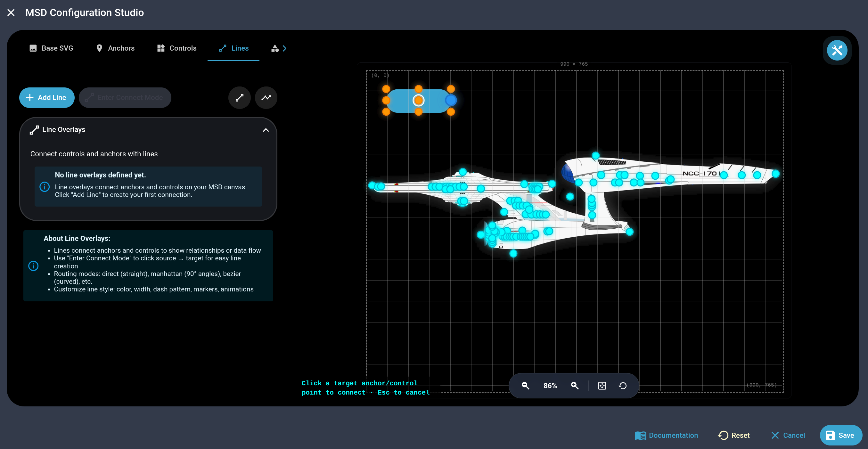Image resolution: width=868 pixels, height=449 pixels.
Task: Select the Lines tab
Action: click(233, 48)
